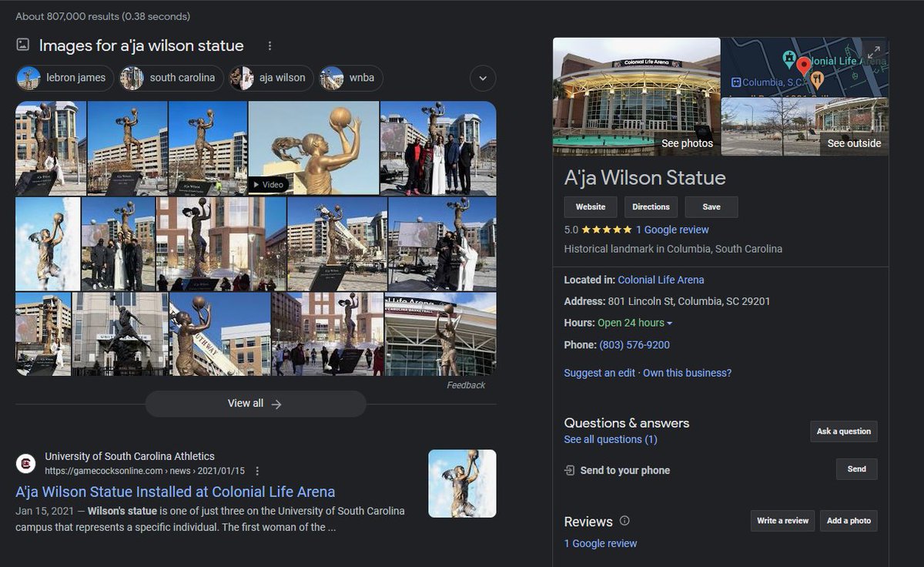Screen dimensions: 924x567
Task: Click the Columbia, S.C. transit label on map
Action: 767,82
